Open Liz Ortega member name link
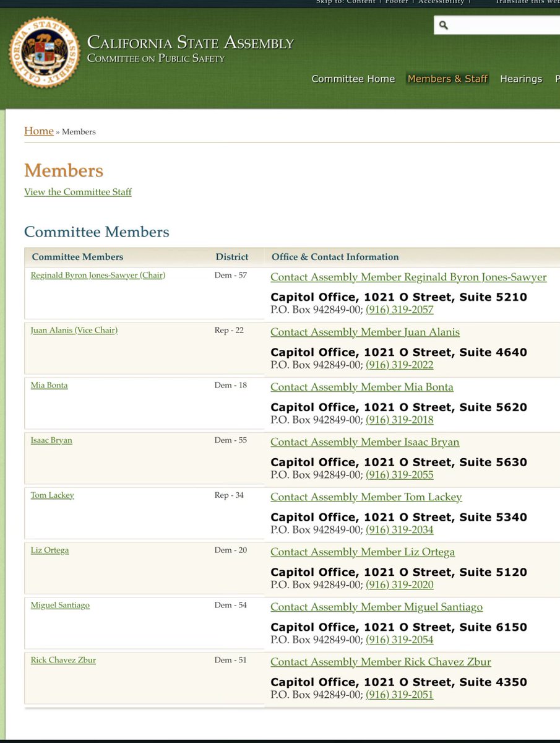The height and width of the screenshot is (743, 560). tap(50, 550)
